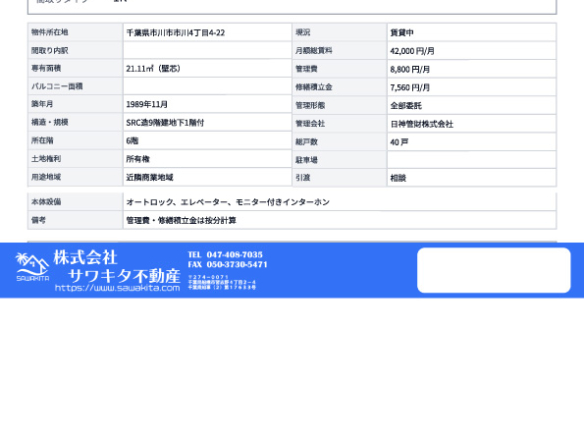The height and width of the screenshot is (438, 584).
Task: Select the 近隣商業地域 zoning value
Action: (150, 177)
